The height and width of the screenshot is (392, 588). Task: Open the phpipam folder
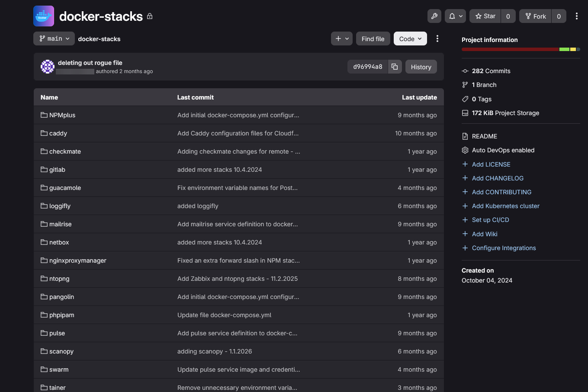tap(61, 315)
